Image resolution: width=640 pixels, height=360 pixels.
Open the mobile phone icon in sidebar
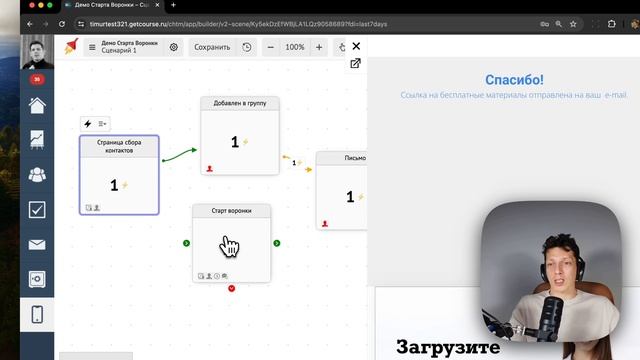pos(37,314)
